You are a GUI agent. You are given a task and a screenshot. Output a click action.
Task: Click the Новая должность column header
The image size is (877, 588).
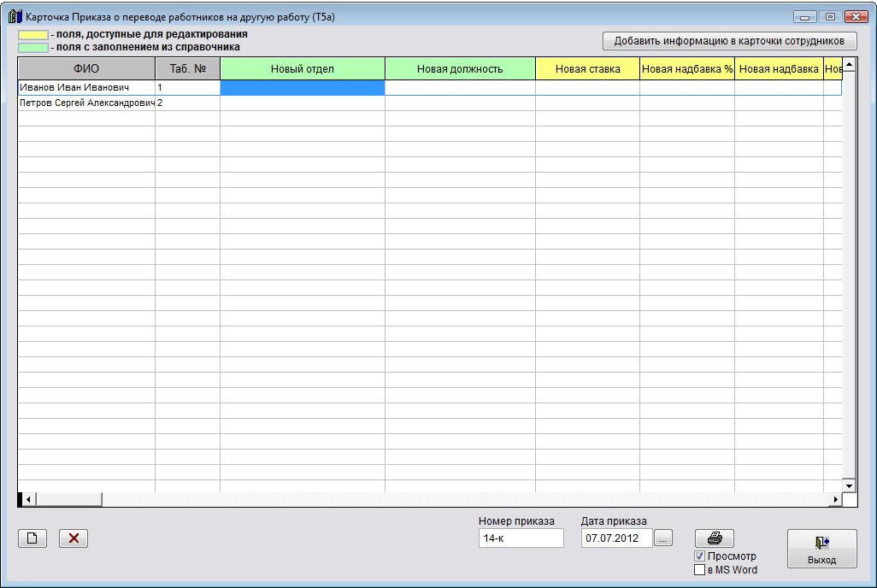click(460, 69)
